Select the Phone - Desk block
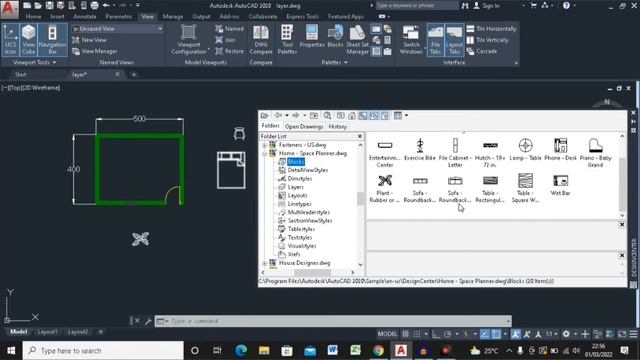 [x=560, y=150]
